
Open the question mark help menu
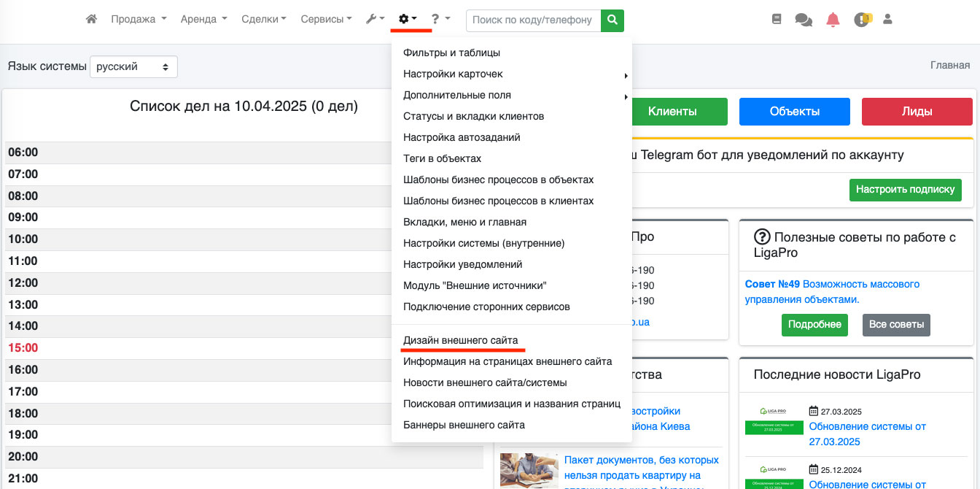point(440,20)
